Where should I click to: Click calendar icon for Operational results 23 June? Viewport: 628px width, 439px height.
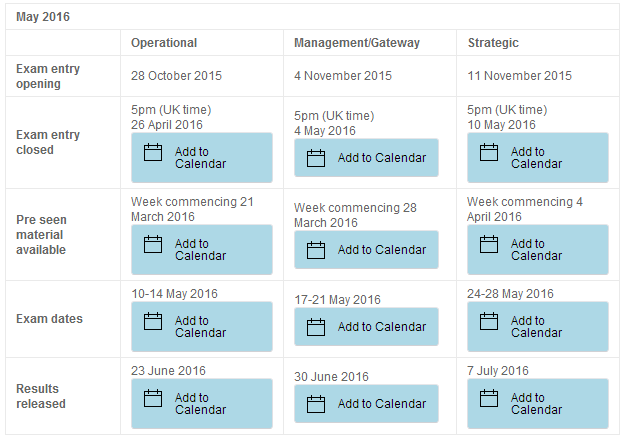point(153,398)
